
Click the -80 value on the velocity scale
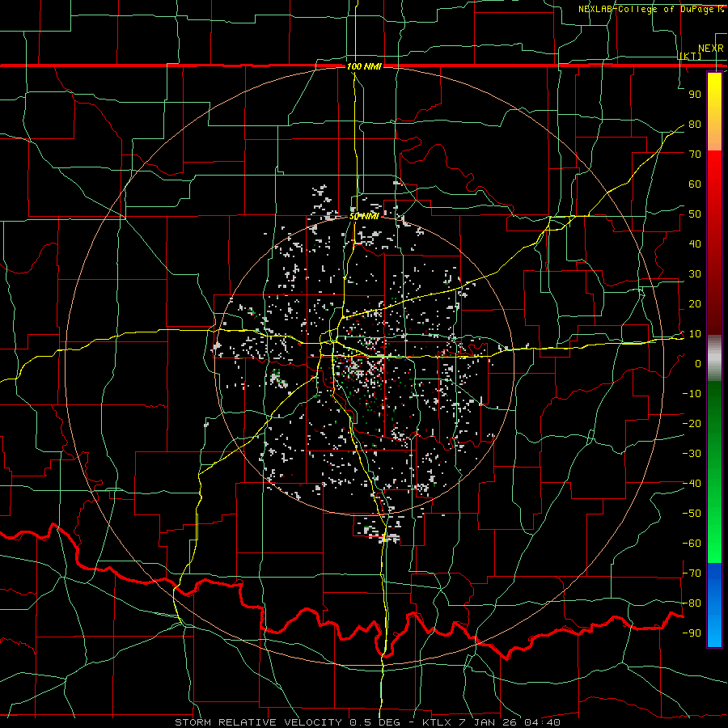click(692, 603)
